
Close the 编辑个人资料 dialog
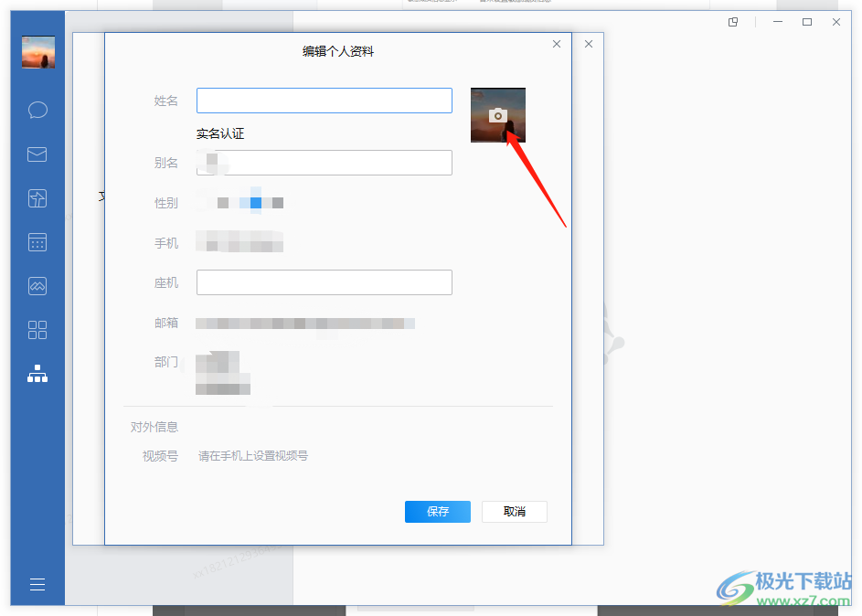(556, 43)
